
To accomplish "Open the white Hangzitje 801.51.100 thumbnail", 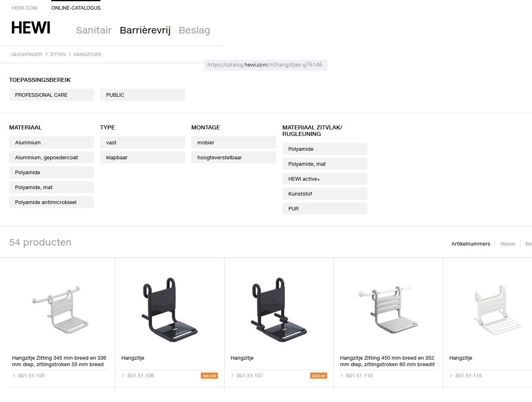I will pyautogui.click(x=60, y=309).
